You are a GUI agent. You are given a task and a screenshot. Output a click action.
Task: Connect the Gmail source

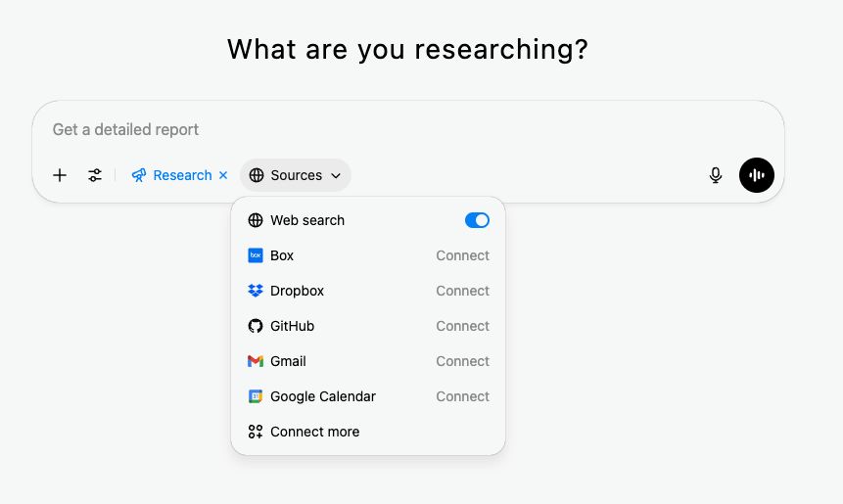[462, 361]
